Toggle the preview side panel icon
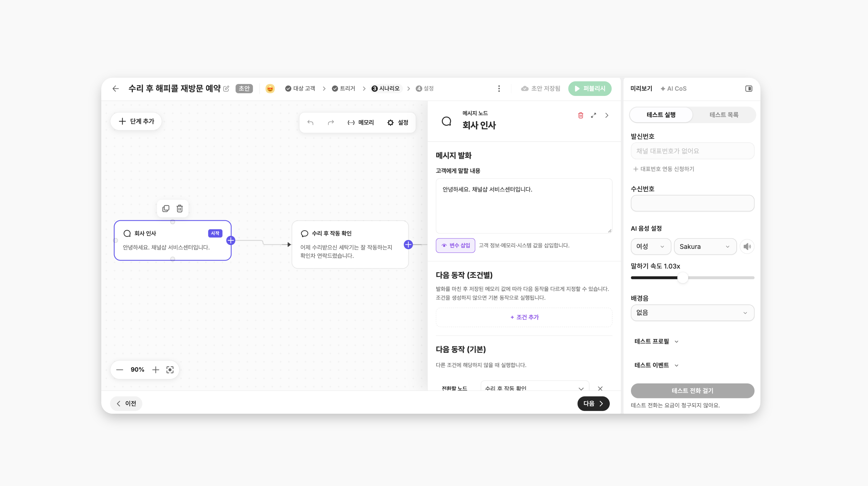This screenshot has width=868, height=486. pos(749,89)
